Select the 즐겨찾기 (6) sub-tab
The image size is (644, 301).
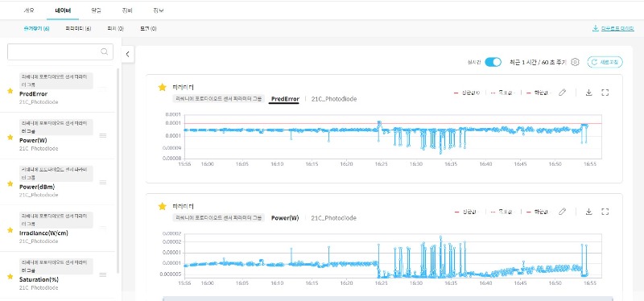click(36, 29)
